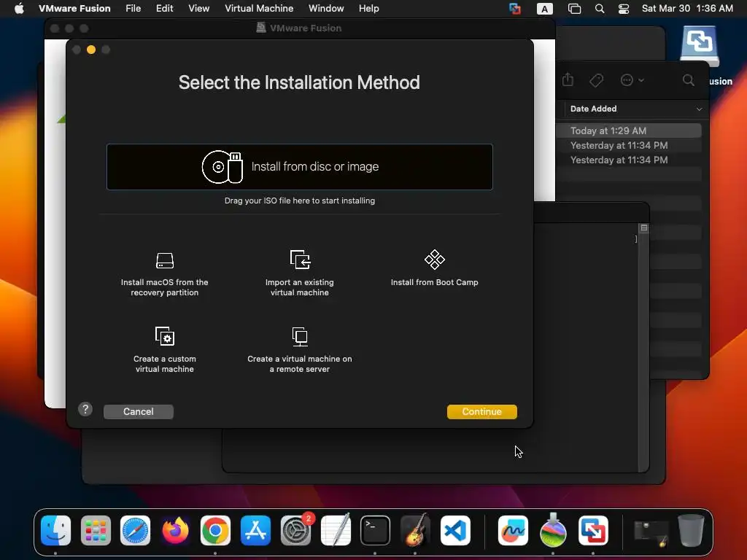Open the Edit menu
Viewport: 747px width, 560px height.
point(164,8)
